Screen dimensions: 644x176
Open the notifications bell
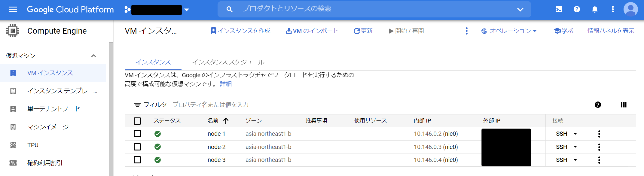coord(595,9)
